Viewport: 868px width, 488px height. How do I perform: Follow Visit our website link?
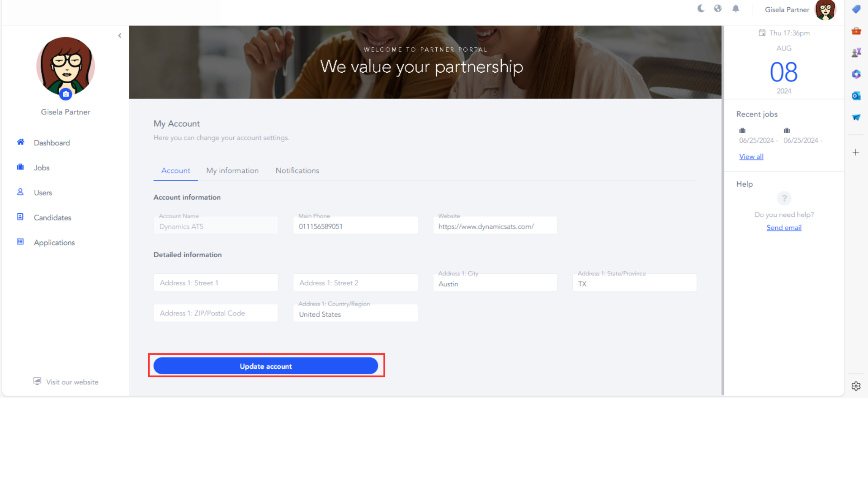pos(72,382)
